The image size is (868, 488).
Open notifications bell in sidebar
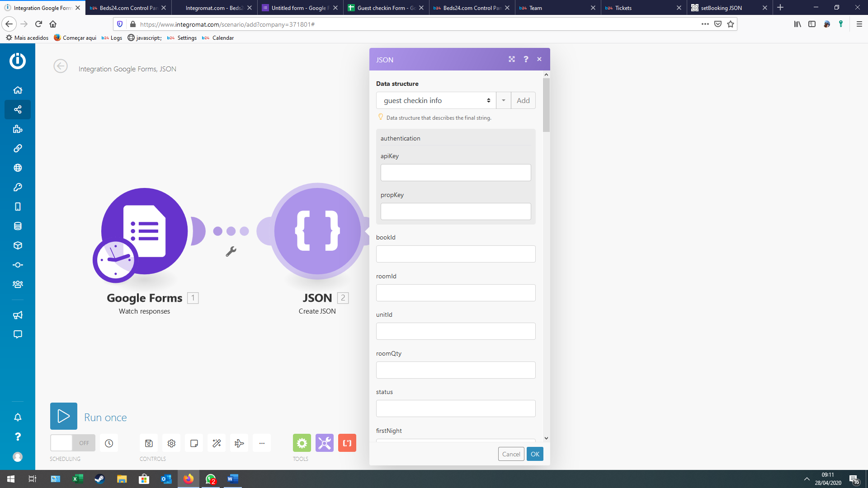[18, 417]
